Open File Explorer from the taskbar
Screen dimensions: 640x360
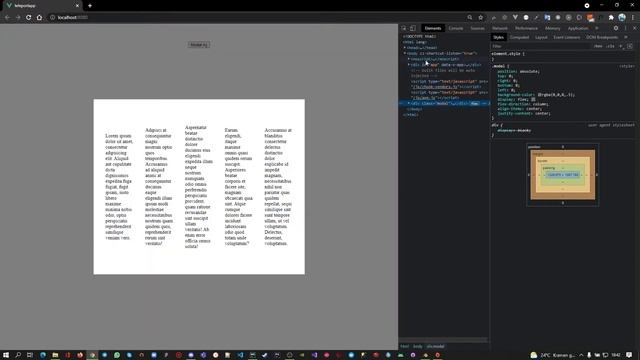(x=55, y=355)
